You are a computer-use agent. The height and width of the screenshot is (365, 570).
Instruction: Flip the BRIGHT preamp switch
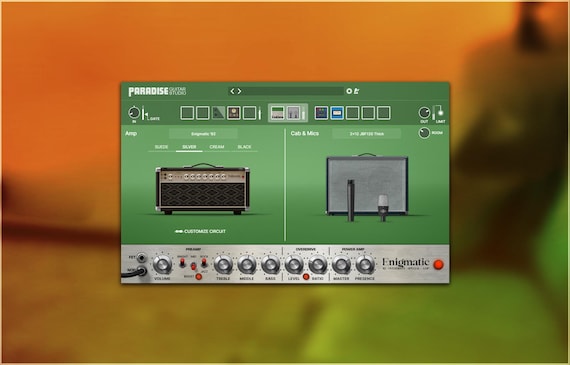pyautogui.click(x=182, y=262)
